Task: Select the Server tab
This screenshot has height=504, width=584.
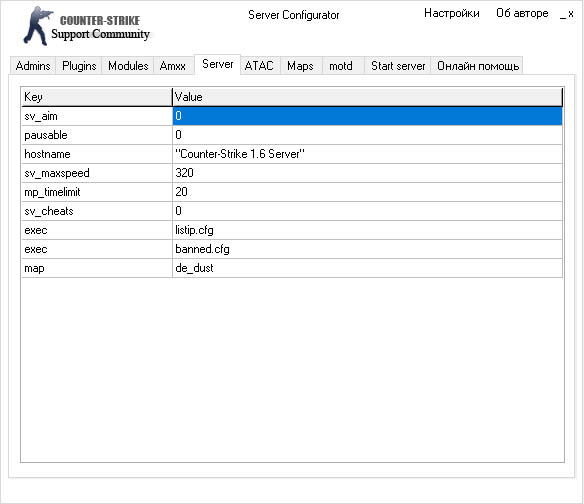Action: coord(218,64)
